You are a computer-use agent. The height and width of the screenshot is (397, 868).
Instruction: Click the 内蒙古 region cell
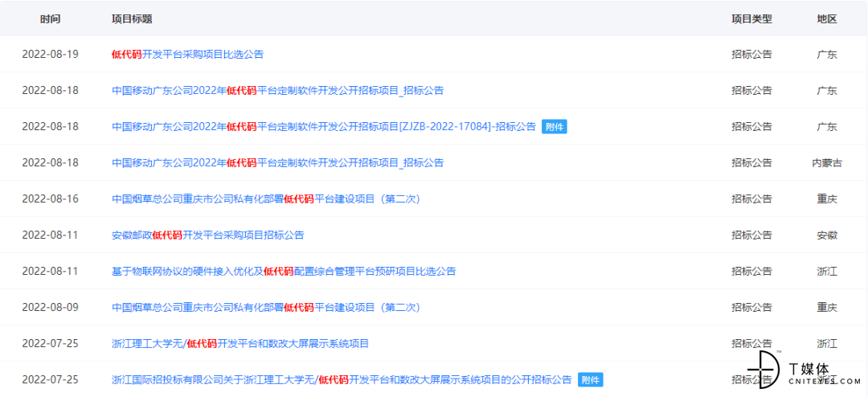coord(827,163)
